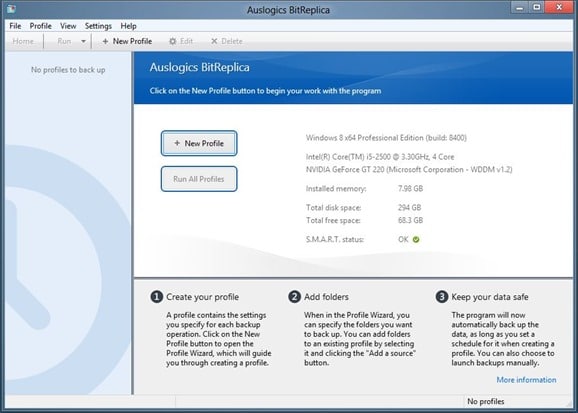Maximize the Auslogics BitReplica window
This screenshot has height=413, width=578.
(536, 7)
